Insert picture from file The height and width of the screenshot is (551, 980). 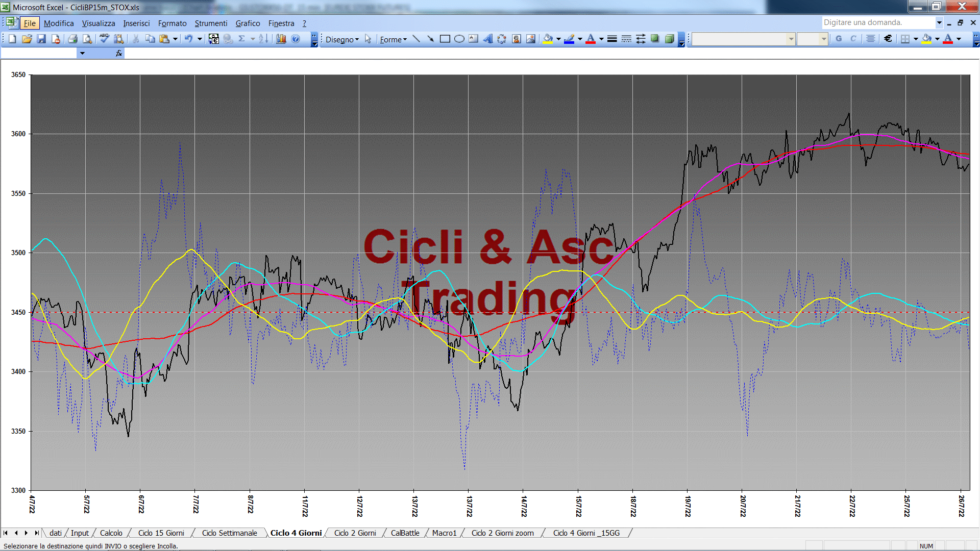click(x=531, y=39)
